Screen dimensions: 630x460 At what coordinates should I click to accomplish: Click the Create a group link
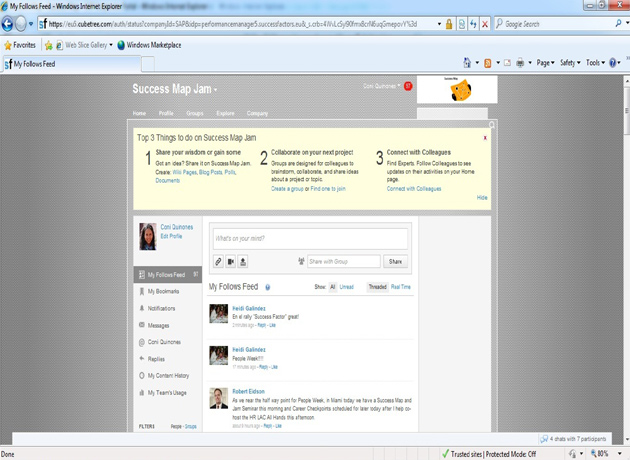(x=287, y=188)
